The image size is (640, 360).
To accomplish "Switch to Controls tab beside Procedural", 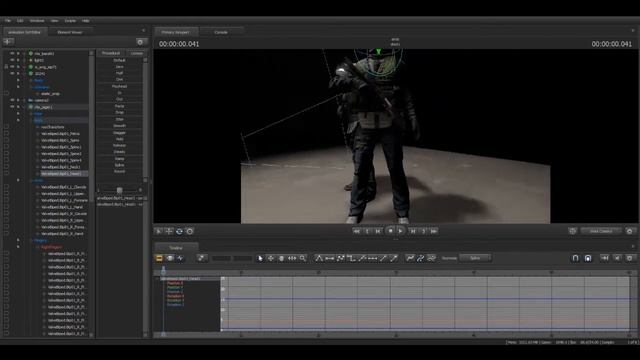I will coord(137,53).
